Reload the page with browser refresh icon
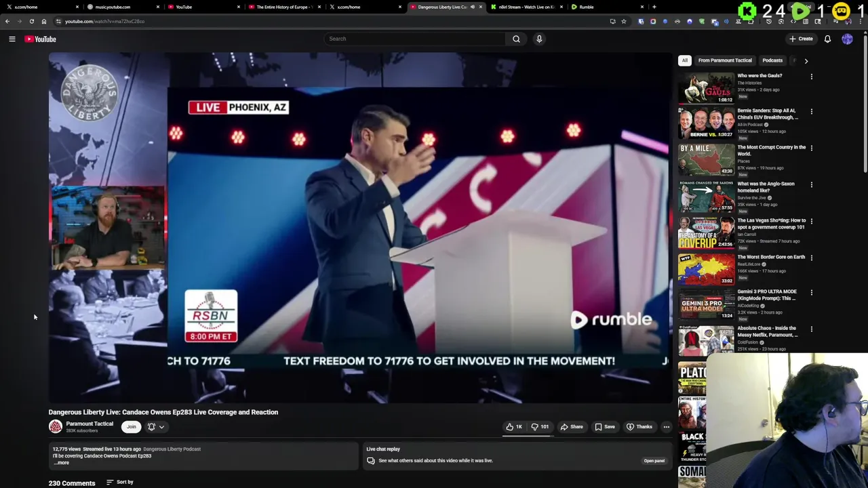Image resolution: width=868 pixels, height=488 pixels. coord(31,21)
